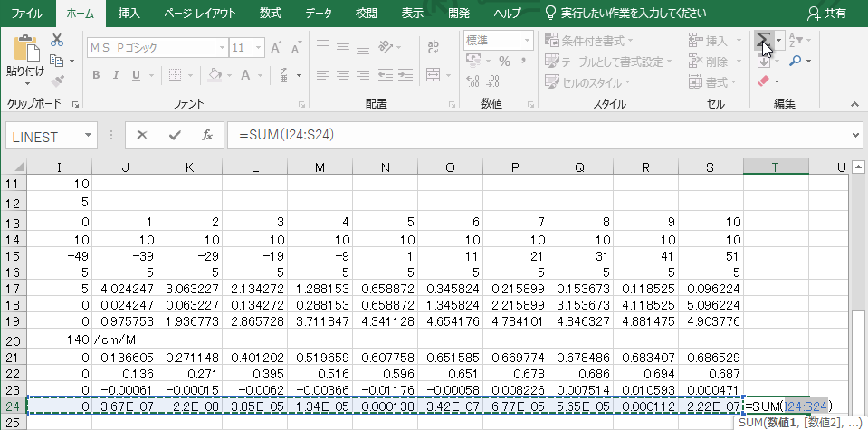Align text right icon
Viewport: 868px width, 430px height.
pos(363,75)
